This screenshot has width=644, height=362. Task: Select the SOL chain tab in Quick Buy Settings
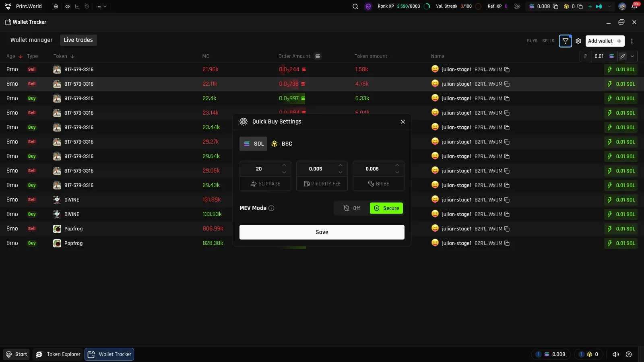[x=253, y=144]
